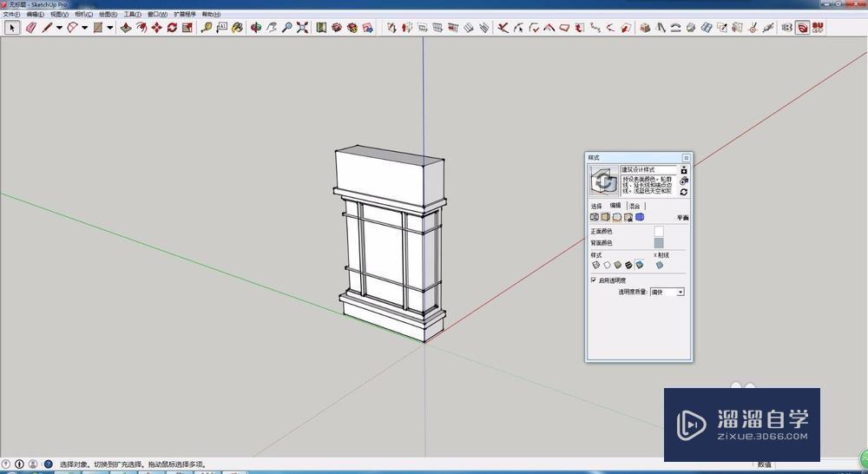Select the Move tool
This screenshot has width=868, height=474.
156,27
